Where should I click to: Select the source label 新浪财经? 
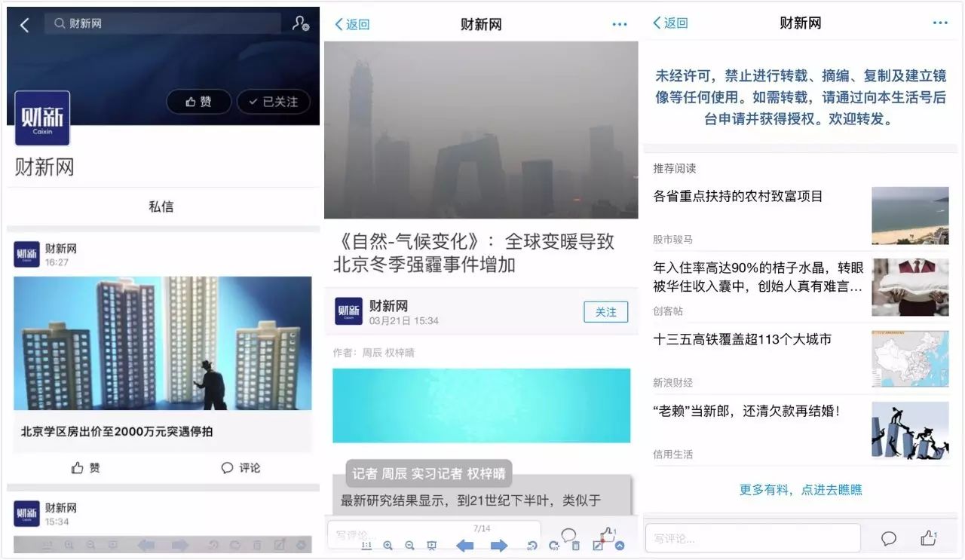pyautogui.click(x=672, y=382)
